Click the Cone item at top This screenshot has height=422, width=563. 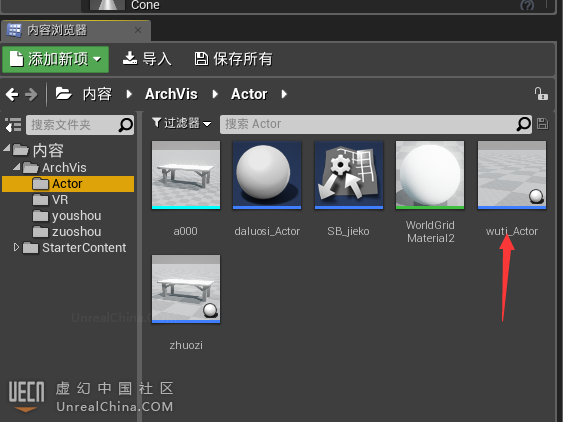coord(145,5)
